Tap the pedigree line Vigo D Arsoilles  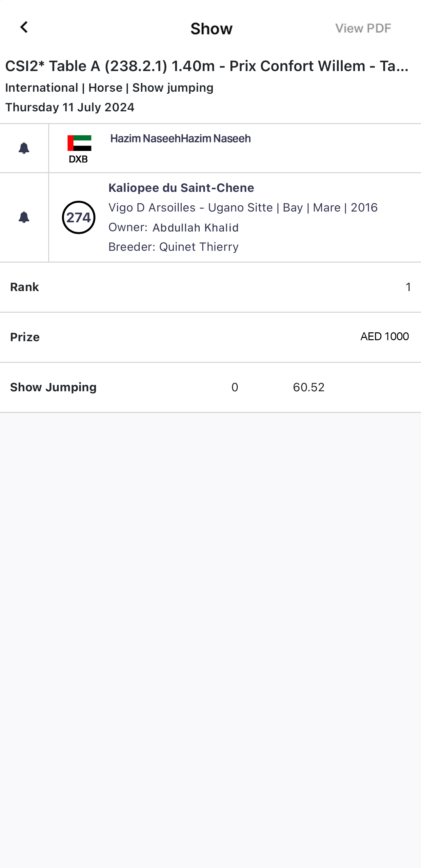(x=243, y=208)
